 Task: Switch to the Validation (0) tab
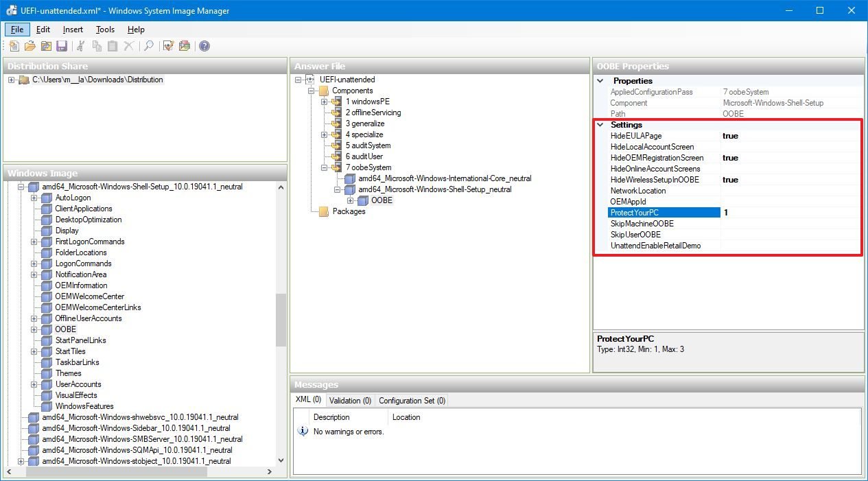(x=350, y=401)
